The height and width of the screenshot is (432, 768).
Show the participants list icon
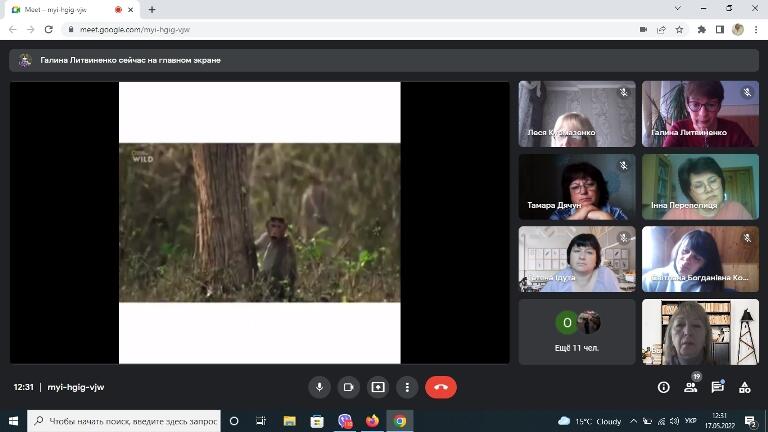[x=691, y=387]
